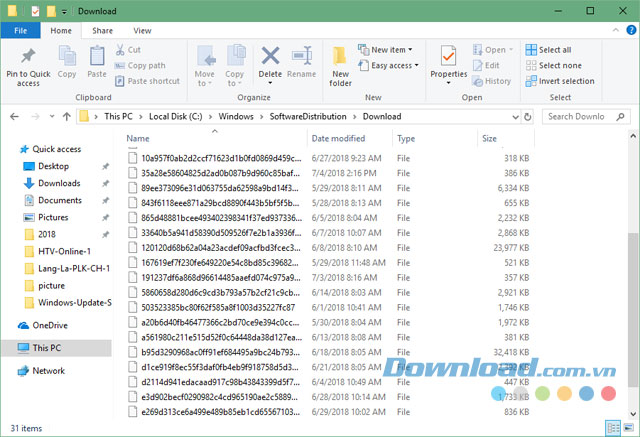Click Copy path in Clipboard group
640x437 pixels.
tap(140, 66)
